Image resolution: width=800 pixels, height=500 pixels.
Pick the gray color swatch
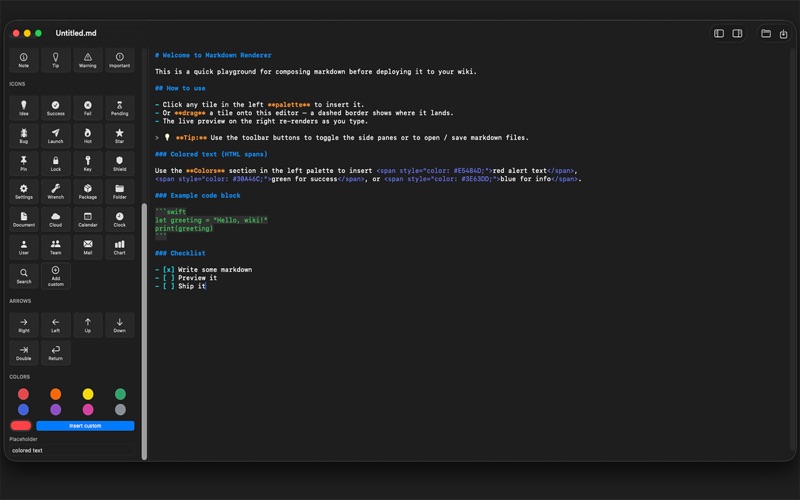[120, 409]
